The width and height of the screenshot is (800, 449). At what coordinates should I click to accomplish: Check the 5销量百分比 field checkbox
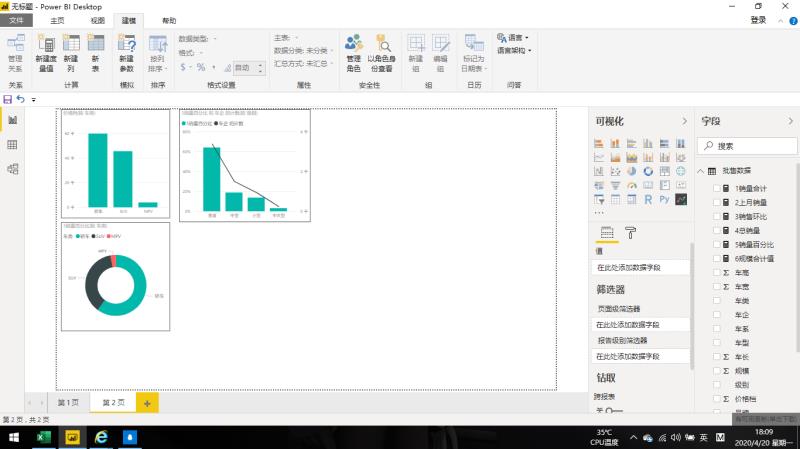click(x=717, y=244)
